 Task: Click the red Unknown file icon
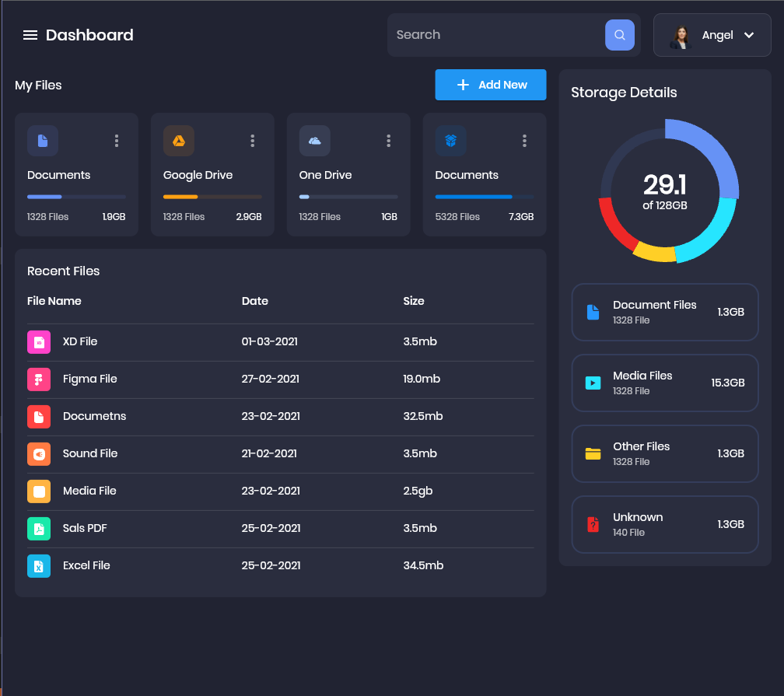point(593,524)
